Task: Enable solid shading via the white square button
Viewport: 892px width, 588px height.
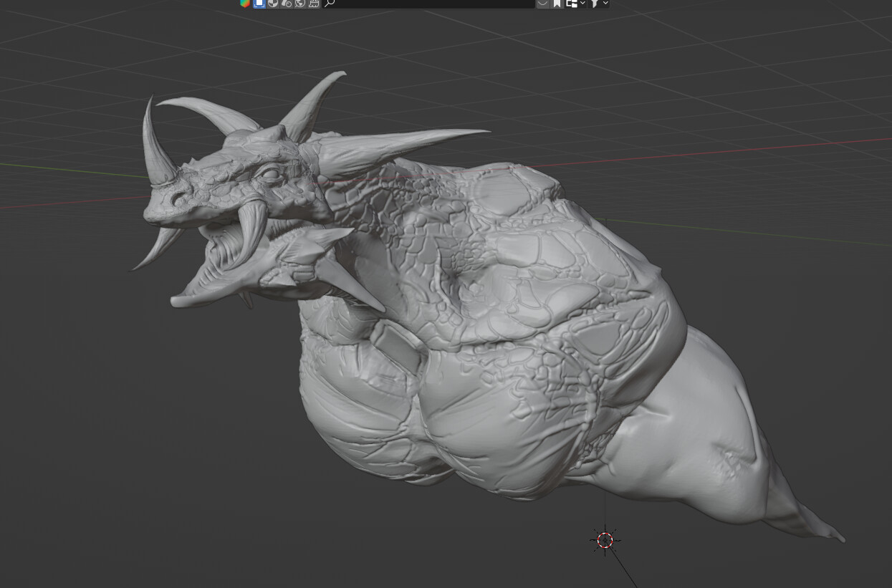Action: [x=259, y=4]
